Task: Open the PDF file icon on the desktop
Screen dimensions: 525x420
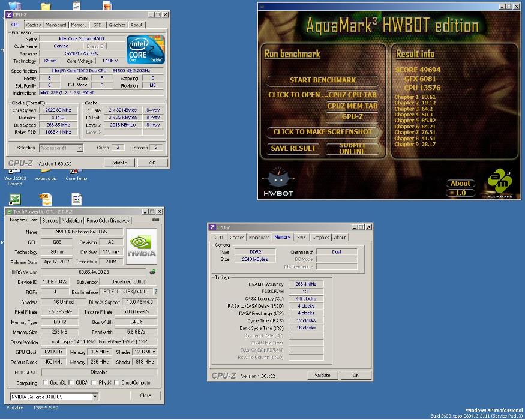Action: [x=46, y=199]
